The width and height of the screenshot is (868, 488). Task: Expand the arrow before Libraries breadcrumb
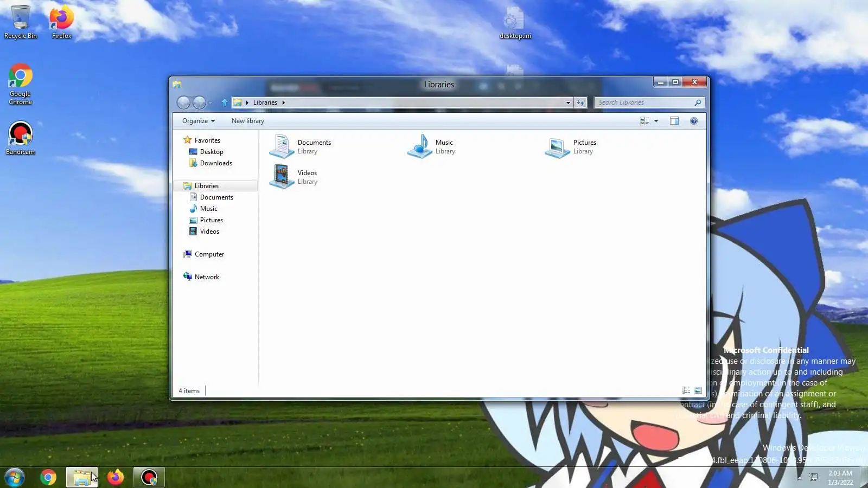click(247, 102)
